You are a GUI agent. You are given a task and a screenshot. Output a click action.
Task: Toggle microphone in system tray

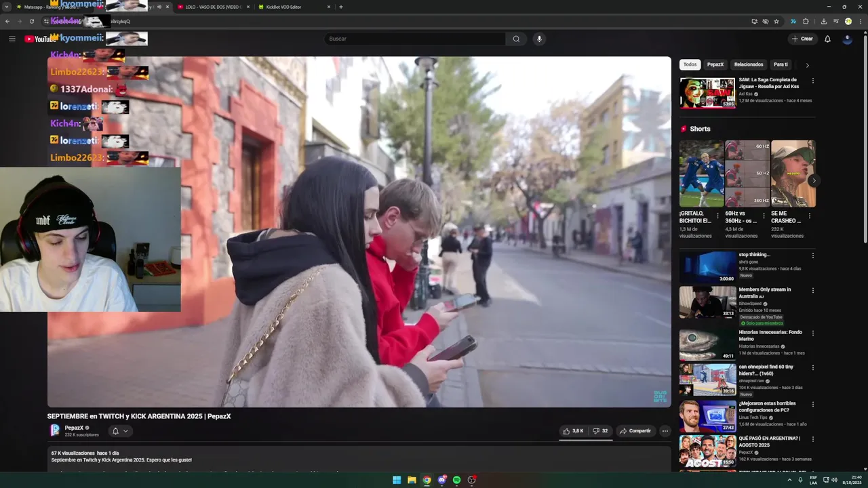coord(800,480)
